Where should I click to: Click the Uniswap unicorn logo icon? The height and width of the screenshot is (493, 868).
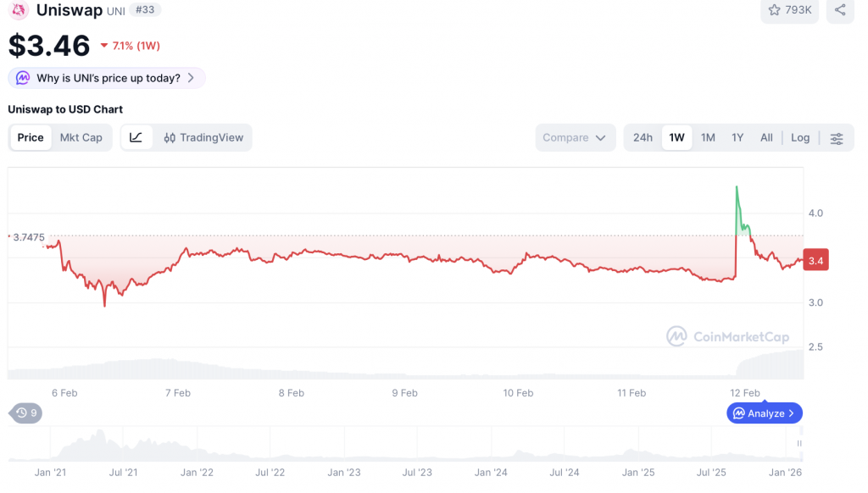(x=19, y=10)
